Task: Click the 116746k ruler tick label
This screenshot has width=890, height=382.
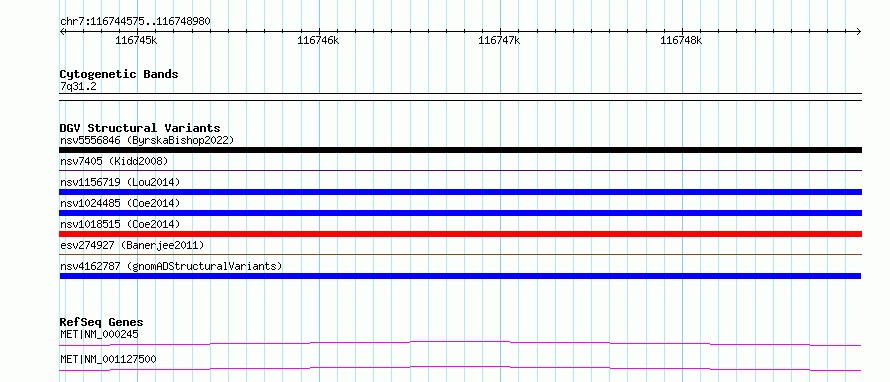Action: click(318, 40)
